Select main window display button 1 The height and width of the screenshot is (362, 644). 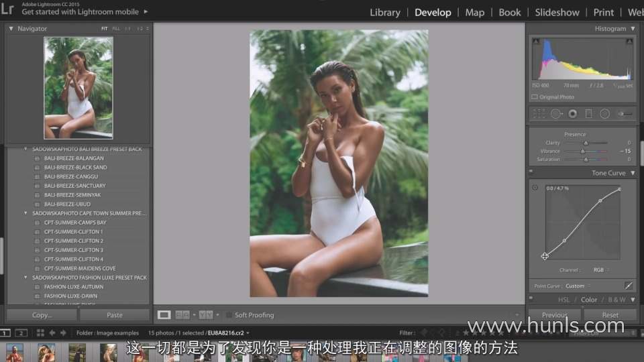(x=5, y=333)
